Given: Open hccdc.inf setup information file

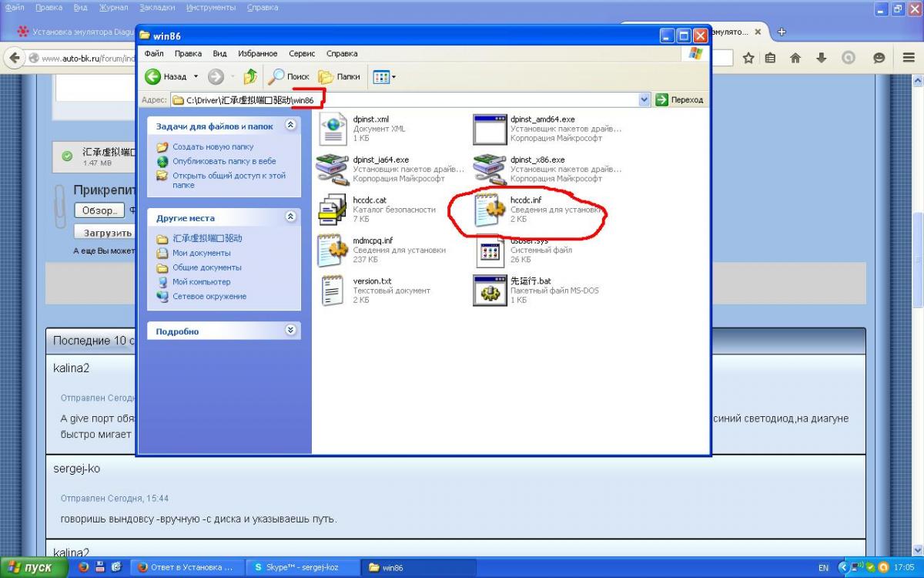Looking at the screenshot, I should [490, 210].
